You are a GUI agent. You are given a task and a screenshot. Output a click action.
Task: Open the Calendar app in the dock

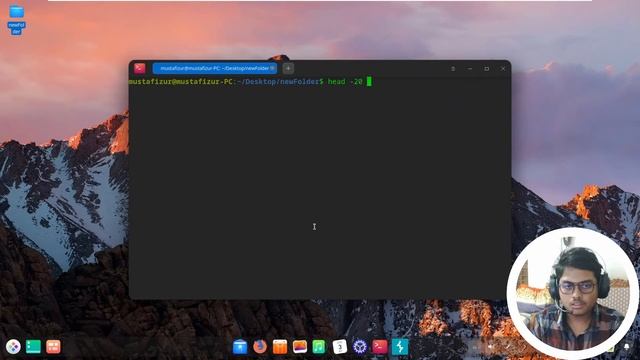click(340, 347)
